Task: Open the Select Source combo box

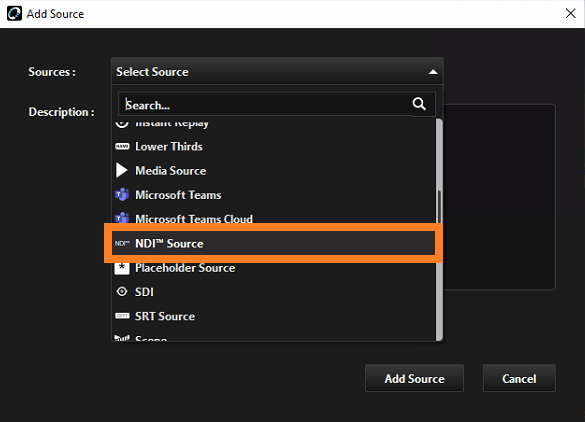Action: click(277, 71)
